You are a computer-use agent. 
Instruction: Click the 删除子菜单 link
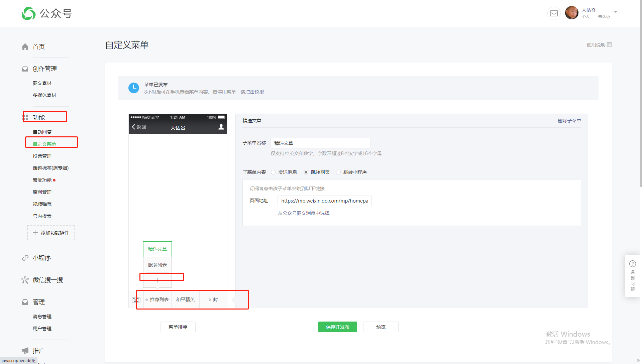(569, 121)
